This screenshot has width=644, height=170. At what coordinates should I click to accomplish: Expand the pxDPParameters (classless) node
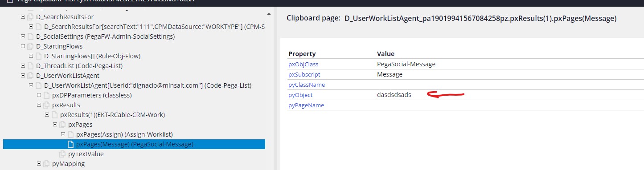pyautogui.click(x=39, y=95)
